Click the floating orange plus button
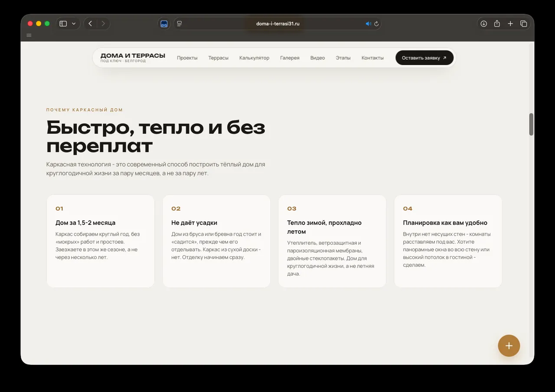 (x=509, y=346)
